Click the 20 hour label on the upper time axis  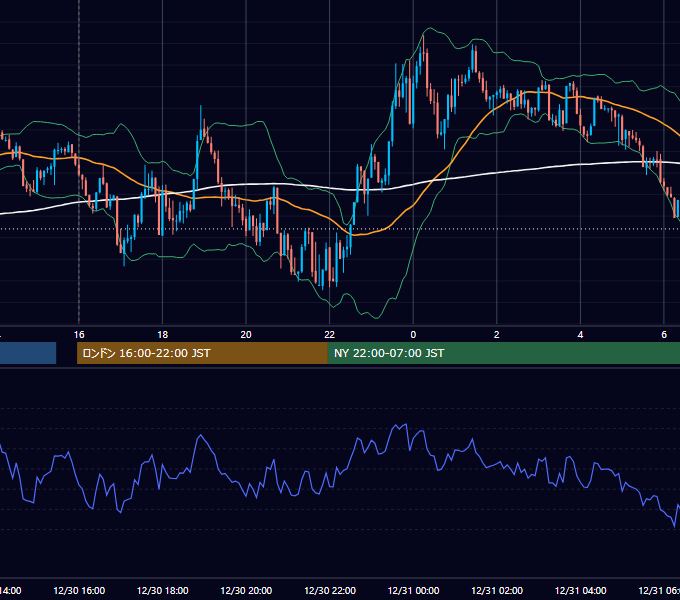click(x=246, y=335)
